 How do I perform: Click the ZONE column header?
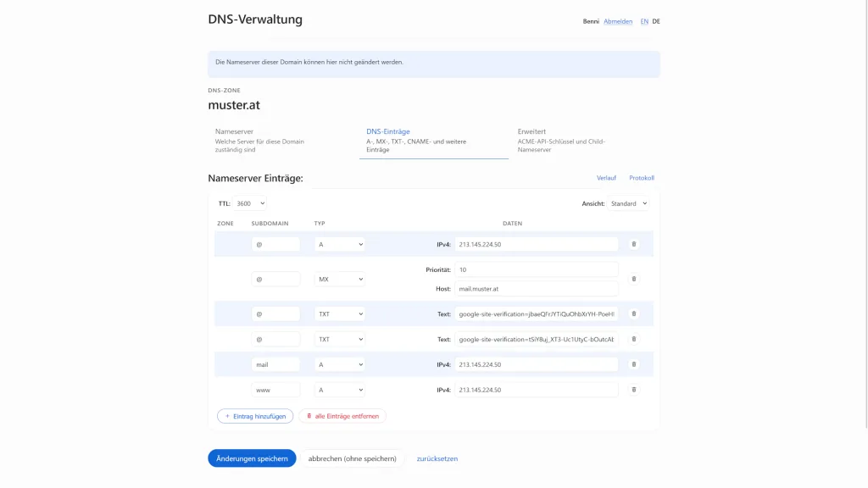point(225,224)
